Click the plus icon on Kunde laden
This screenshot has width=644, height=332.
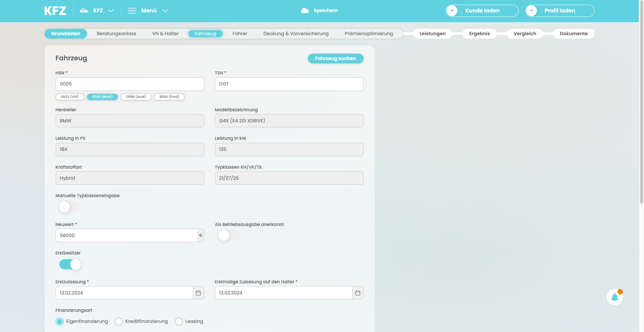click(x=452, y=11)
